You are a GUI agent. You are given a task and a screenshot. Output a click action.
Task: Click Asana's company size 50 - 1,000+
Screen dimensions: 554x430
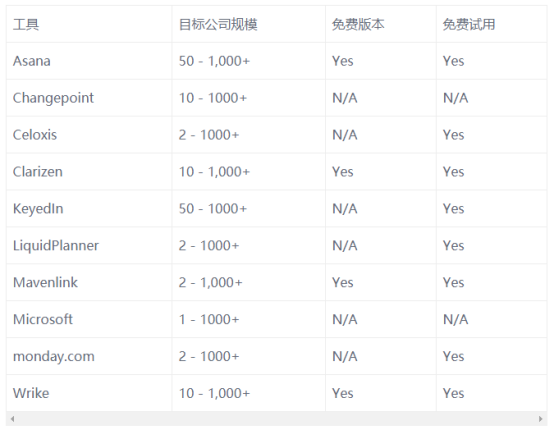tap(214, 61)
